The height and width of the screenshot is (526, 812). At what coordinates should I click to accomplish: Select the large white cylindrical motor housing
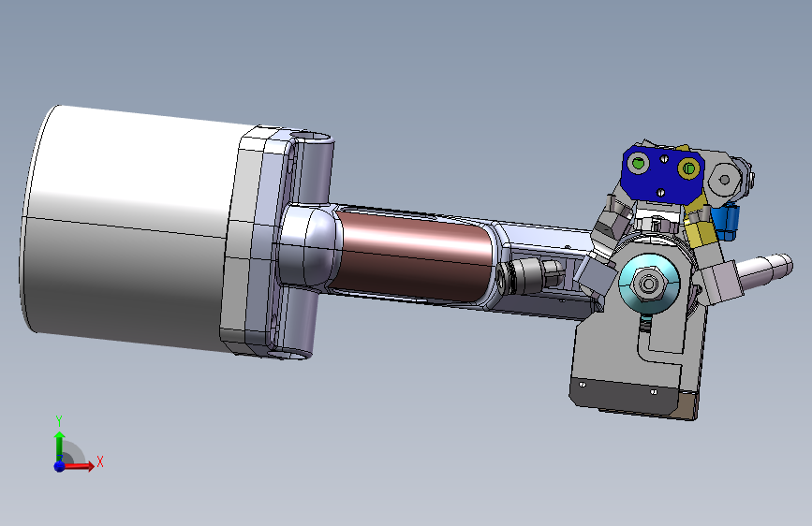tap(129, 227)
